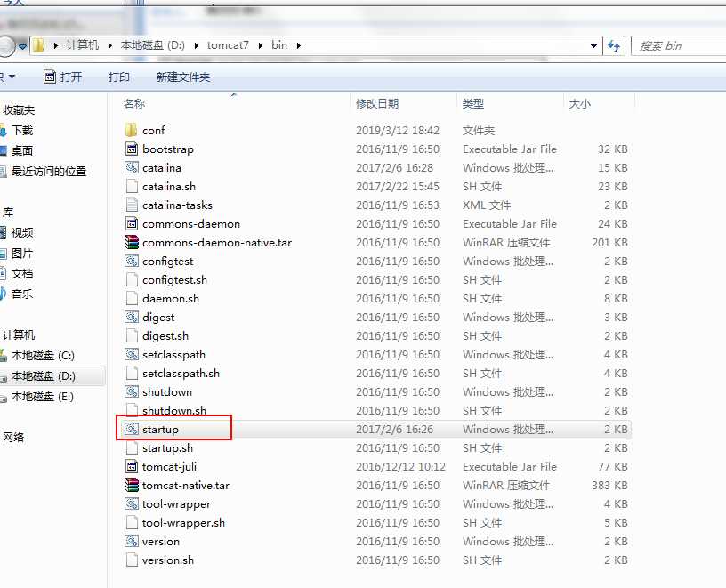Click the commons-daemon-native.tar WinRAR icon

click(132, 242)
